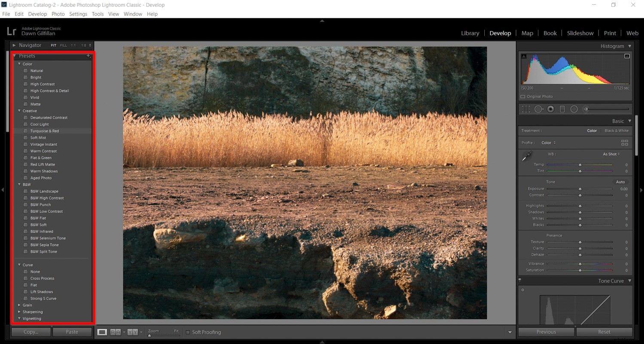Create a new preset with the plus icon

(88, 56)
